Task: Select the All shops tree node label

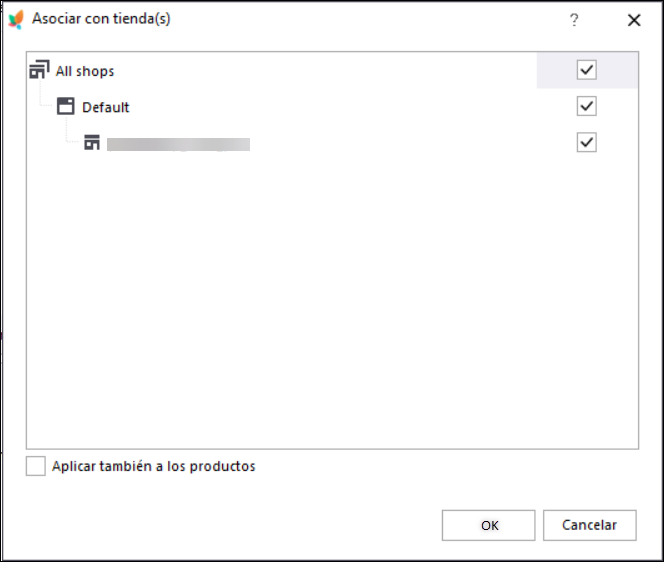Action: tap(85, 71)
